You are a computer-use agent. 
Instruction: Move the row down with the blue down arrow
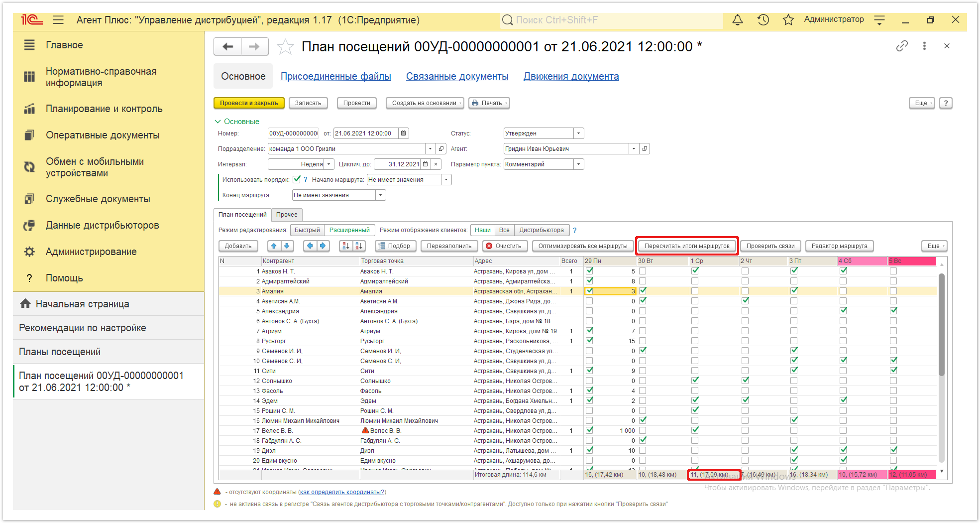coord(287,246)
